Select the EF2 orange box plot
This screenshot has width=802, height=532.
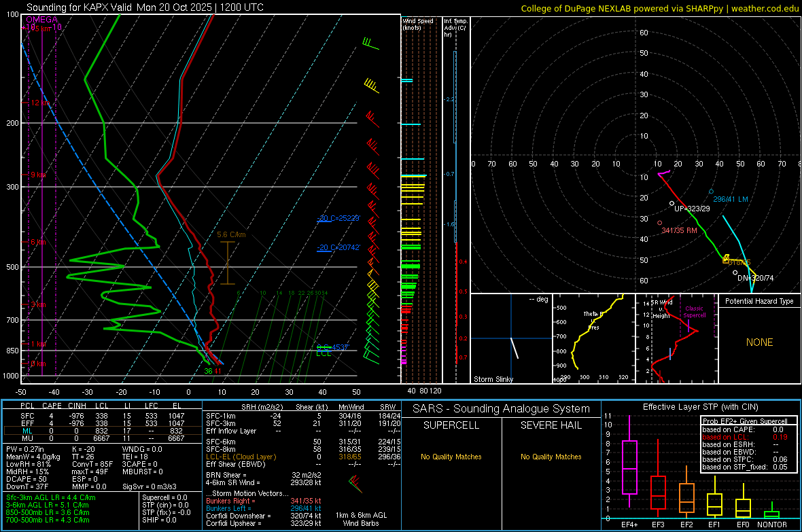coord(686,492)
